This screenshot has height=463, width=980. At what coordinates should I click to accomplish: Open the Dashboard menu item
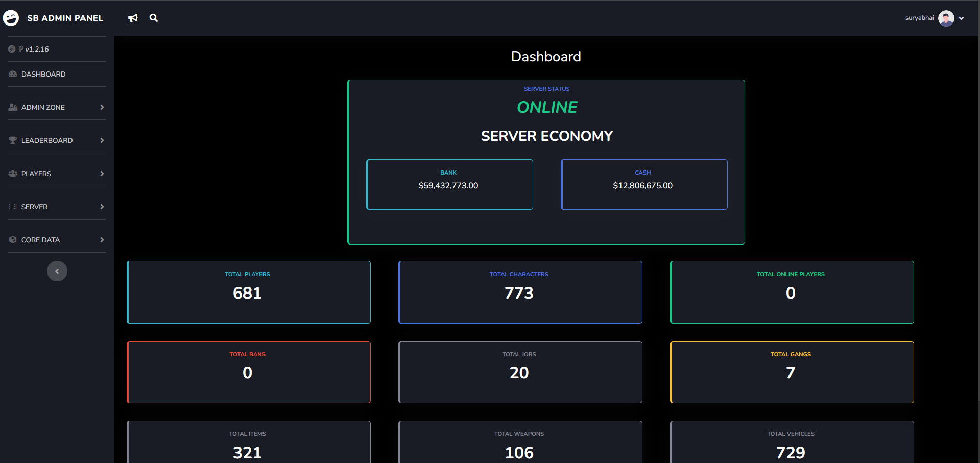tap(43, 74)
